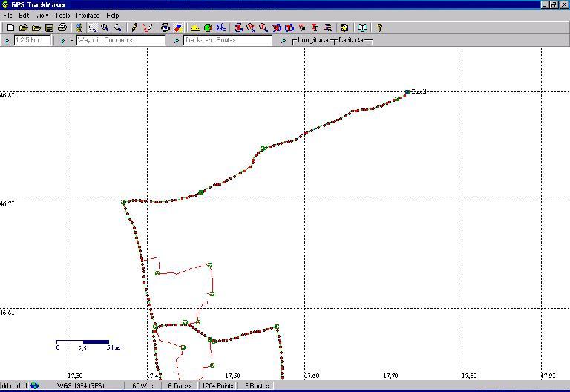Open the Waypoint Comments dropdown
This screenshot has height=392, width=570.
tap(121, 41)
